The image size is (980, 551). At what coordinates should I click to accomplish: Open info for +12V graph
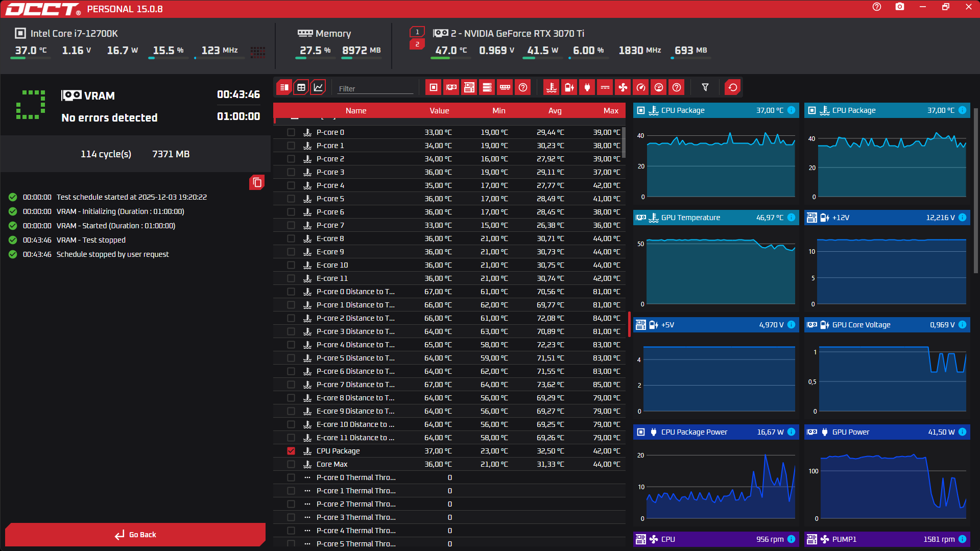(x=962, y=218)
